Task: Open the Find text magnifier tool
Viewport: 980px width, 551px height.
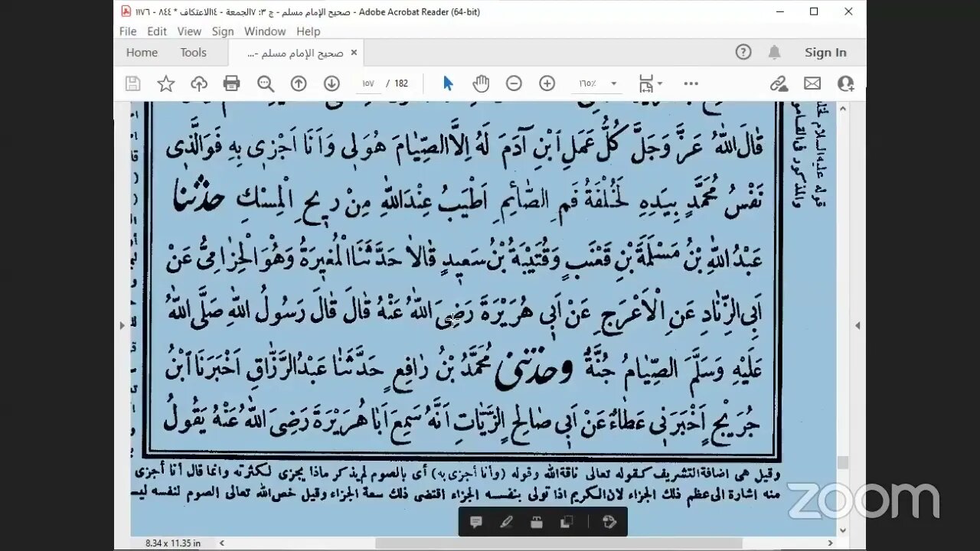Action: click(266, 83)
